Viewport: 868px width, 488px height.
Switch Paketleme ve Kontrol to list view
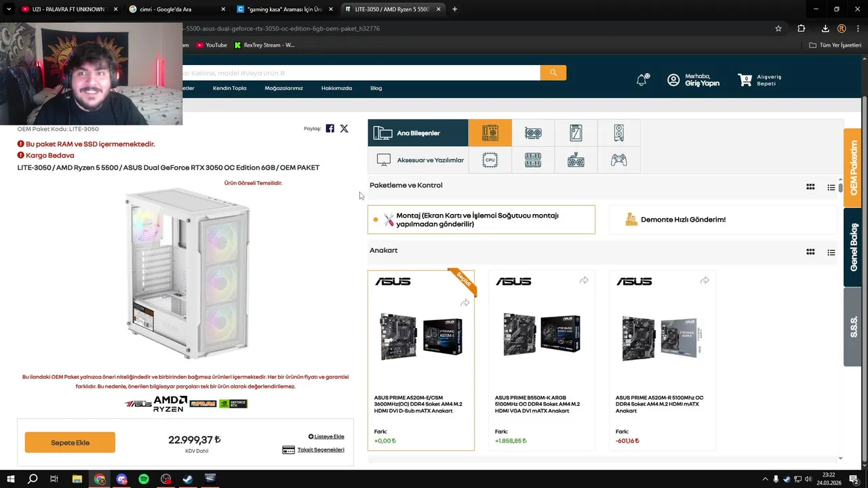click(831, 187)
